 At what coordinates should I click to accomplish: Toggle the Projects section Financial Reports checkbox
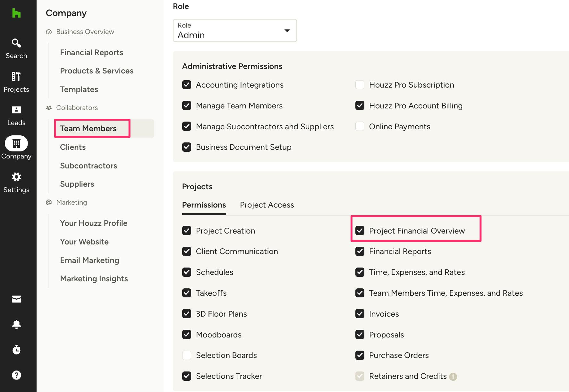360,251
